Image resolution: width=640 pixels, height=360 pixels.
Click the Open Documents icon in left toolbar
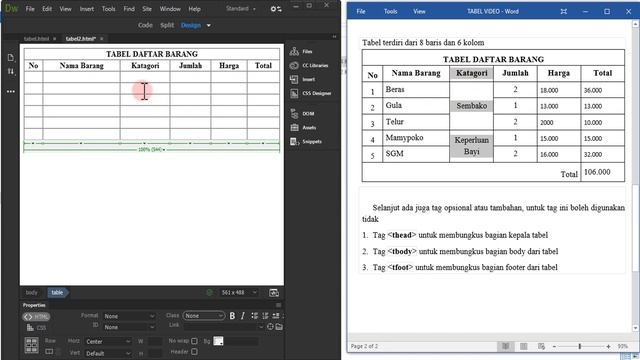click(11, 58)
